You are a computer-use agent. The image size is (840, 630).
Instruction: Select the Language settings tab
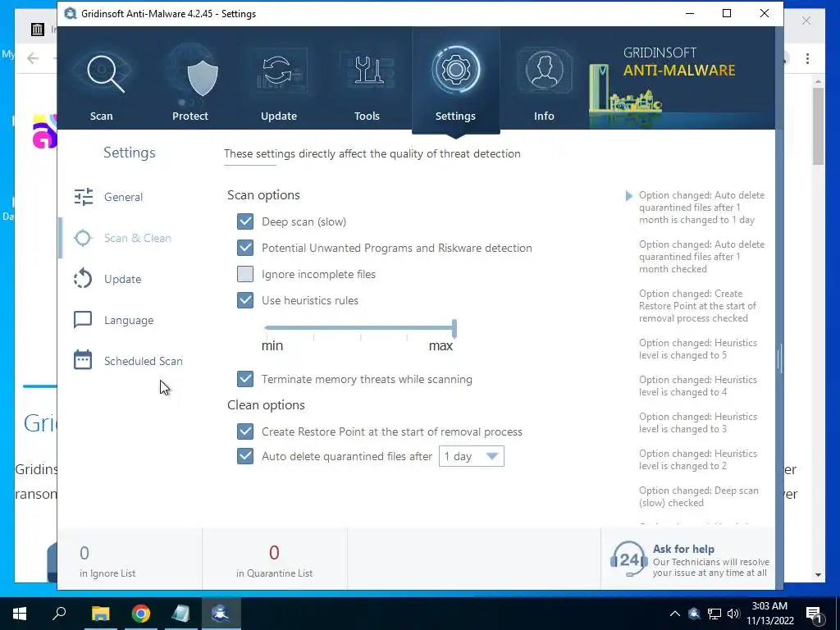tap(129, 320)
